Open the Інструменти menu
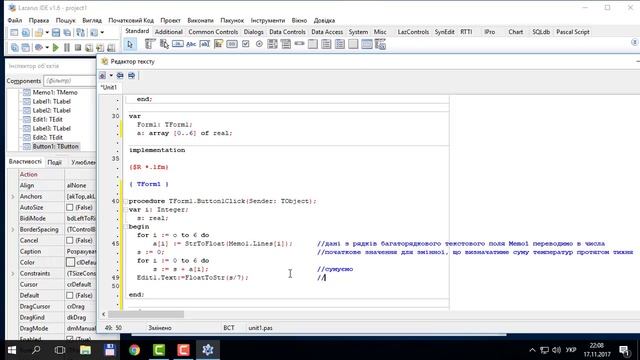Viewport: 640px width, 360px height. click(x=268, y=20)
